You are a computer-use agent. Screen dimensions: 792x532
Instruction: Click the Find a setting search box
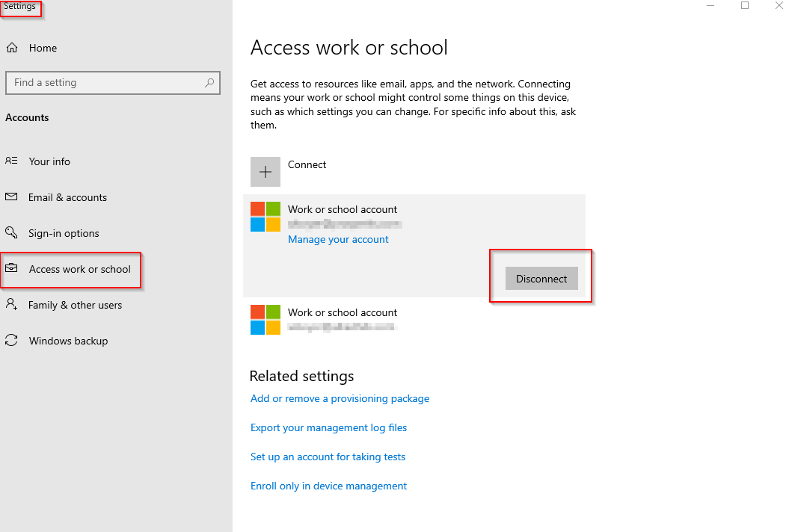(x=113, y=83)
